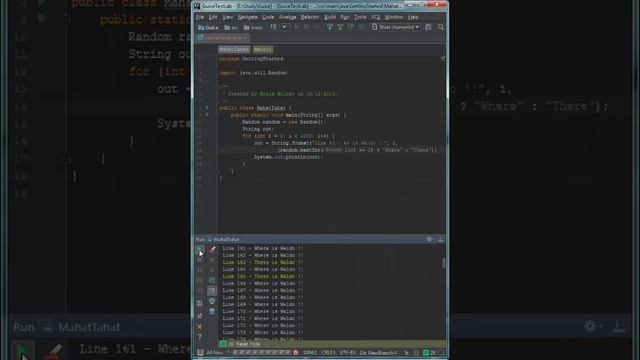
Task: Click console line 170 Where is Waldo
Action: click(263, 311)
